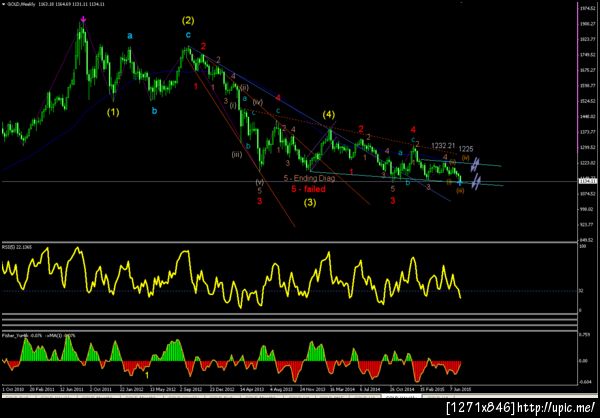
Task: Open the GOLD,Weekly chart title triangle
Action: (x=4, y=4)
